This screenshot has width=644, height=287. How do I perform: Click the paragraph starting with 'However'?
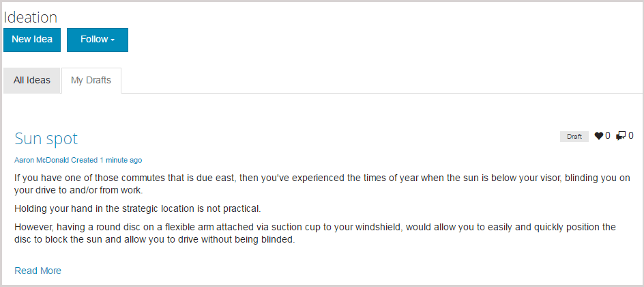tap(315, 233)
